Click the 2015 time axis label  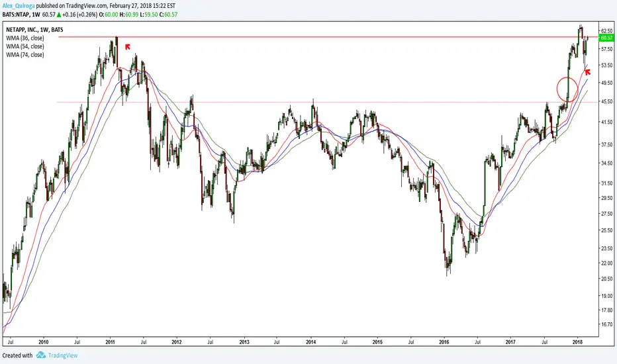[x=377, y=342]
